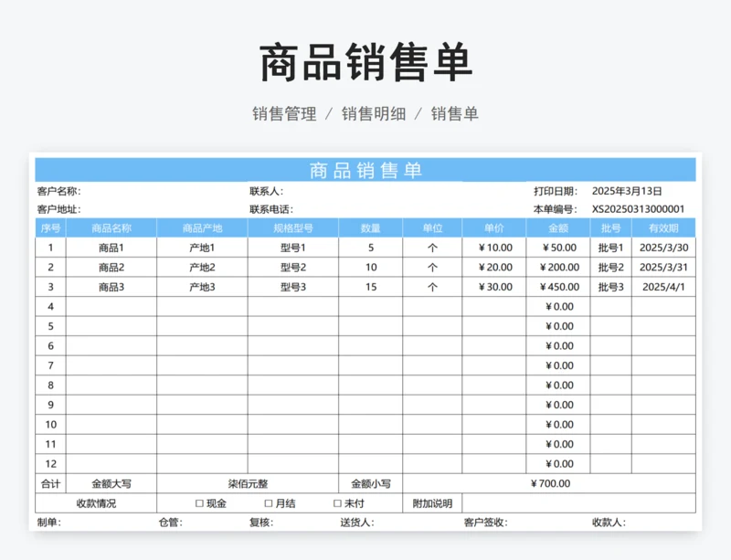Click the 2025/3/31 expiry date cell
Screen dimensions: 731x560
coord(664,267)
